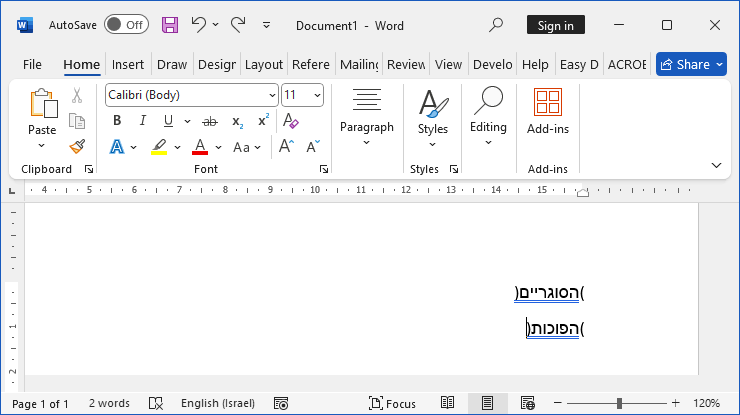Click the Share button

point(691,64)
